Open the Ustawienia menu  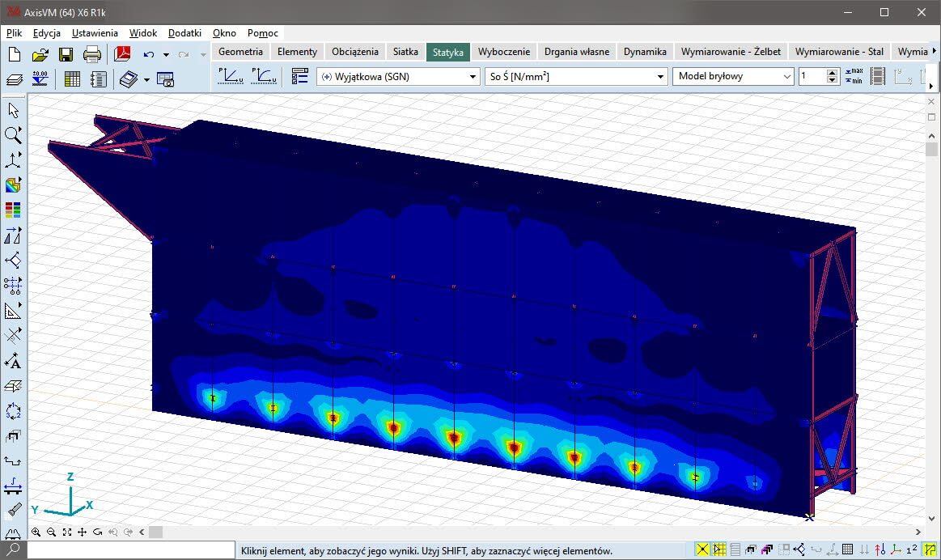tap(95, 33)
